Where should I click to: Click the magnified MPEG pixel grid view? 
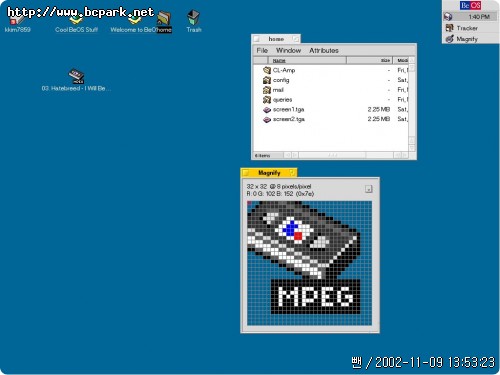click(x=309, y=263)
